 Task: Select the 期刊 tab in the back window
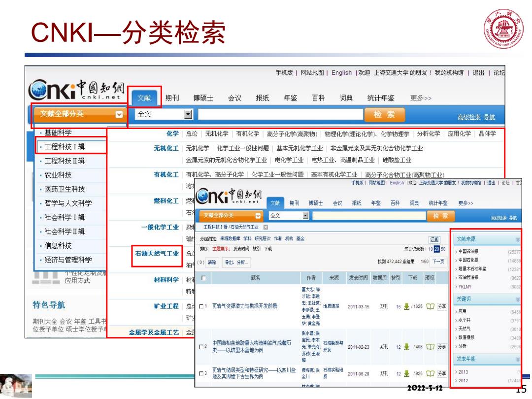tap(172, 98)
